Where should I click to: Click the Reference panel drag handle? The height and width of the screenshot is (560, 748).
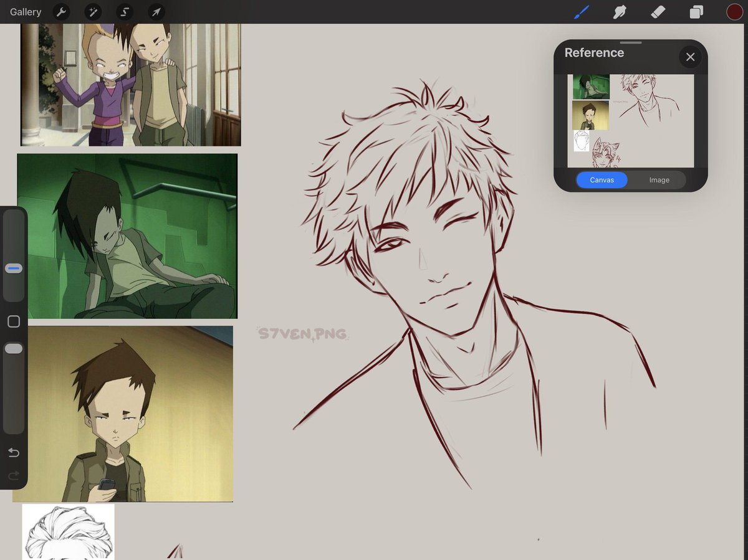click(631, 43)
